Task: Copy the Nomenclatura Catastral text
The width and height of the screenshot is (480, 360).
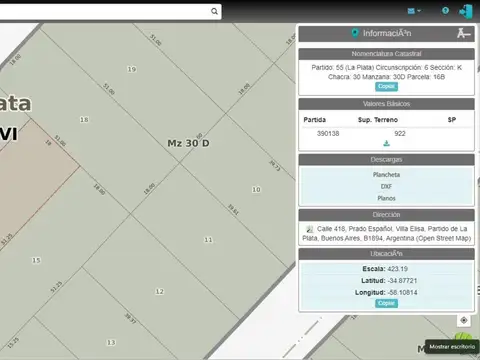Action: (386, 87)
